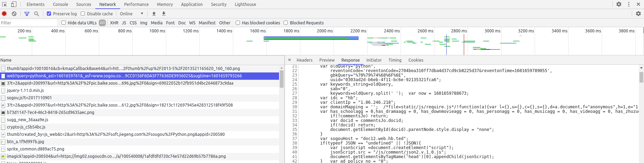Open network search magnifier
The height and width of the screenshot is (163, 644).
(36, 14)
